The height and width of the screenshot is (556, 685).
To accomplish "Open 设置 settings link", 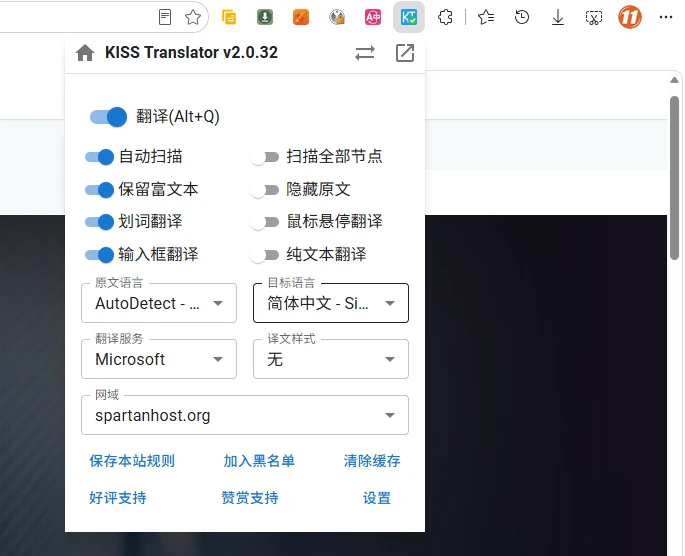I will pyautogui.click(x=377, y=498).
